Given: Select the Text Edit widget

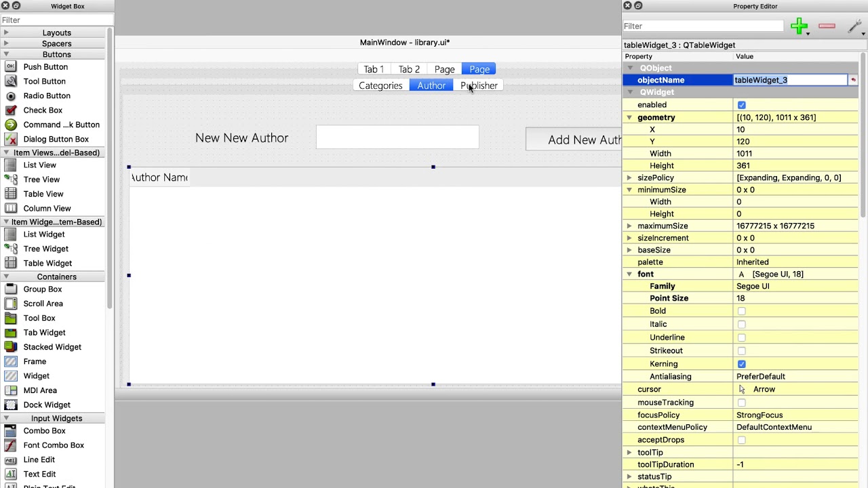Looking at the screenshot, I should (39, 474).
